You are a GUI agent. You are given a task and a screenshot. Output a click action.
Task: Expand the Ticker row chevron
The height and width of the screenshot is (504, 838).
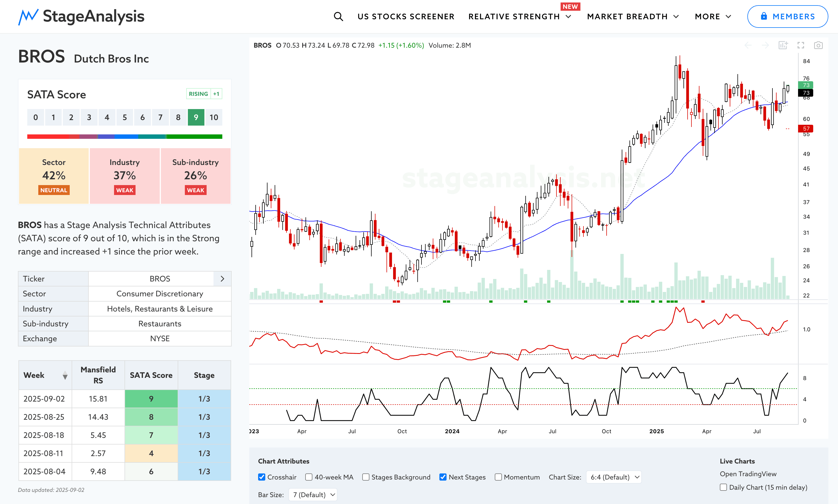coord(223,279)
